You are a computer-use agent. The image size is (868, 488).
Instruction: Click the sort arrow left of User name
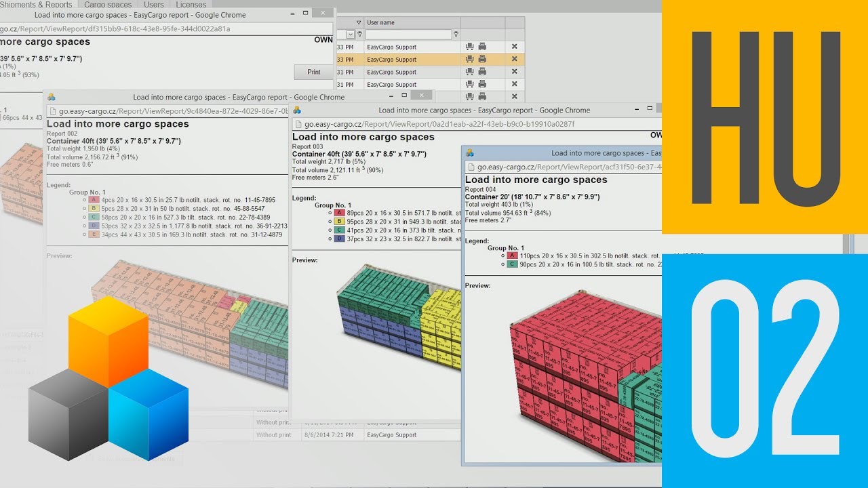click(359, 22)
